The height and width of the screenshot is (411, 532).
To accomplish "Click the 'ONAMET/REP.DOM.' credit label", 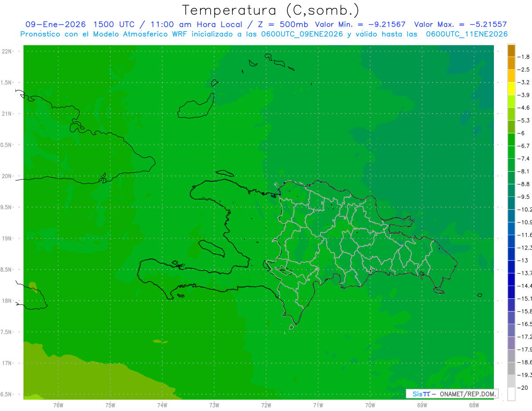I will [x=468, y=394].
